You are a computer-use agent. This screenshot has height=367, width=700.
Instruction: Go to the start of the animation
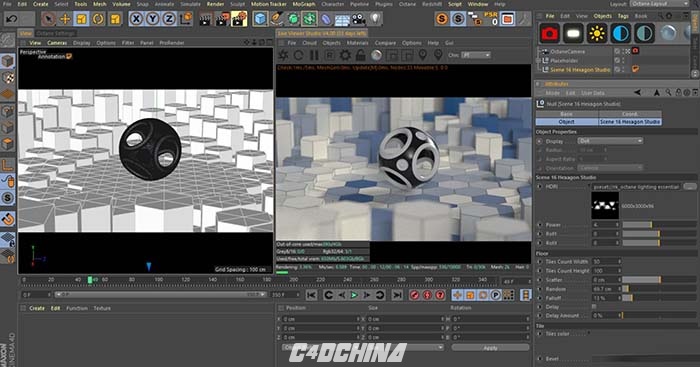312,295
